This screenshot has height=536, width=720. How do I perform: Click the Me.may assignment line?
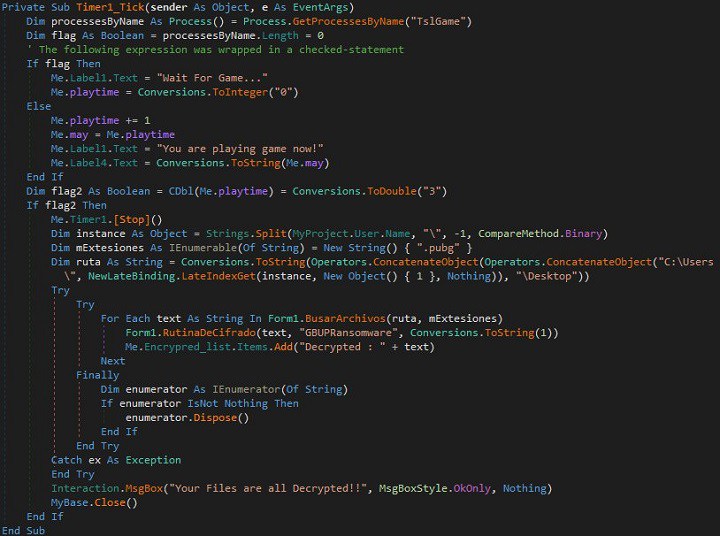click(x=113, y=135)
